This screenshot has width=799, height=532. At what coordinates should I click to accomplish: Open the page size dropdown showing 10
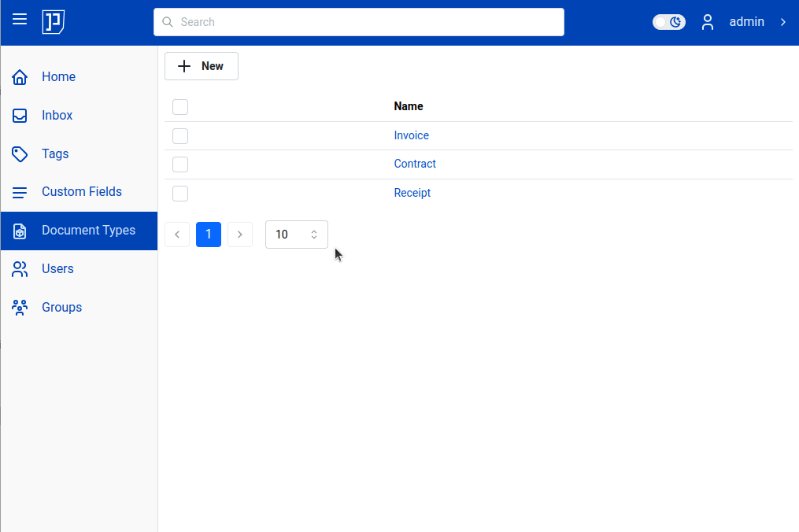point(297,235)
